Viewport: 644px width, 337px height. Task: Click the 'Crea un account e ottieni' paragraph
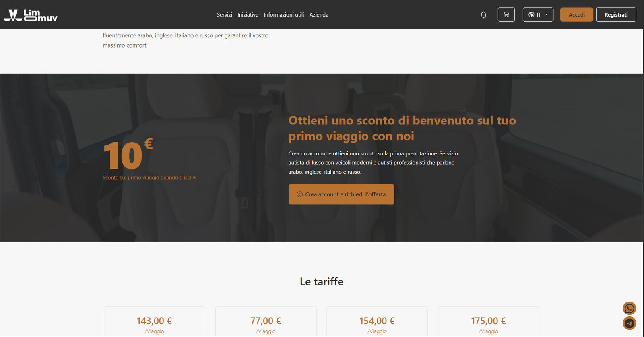click(373, 163)
